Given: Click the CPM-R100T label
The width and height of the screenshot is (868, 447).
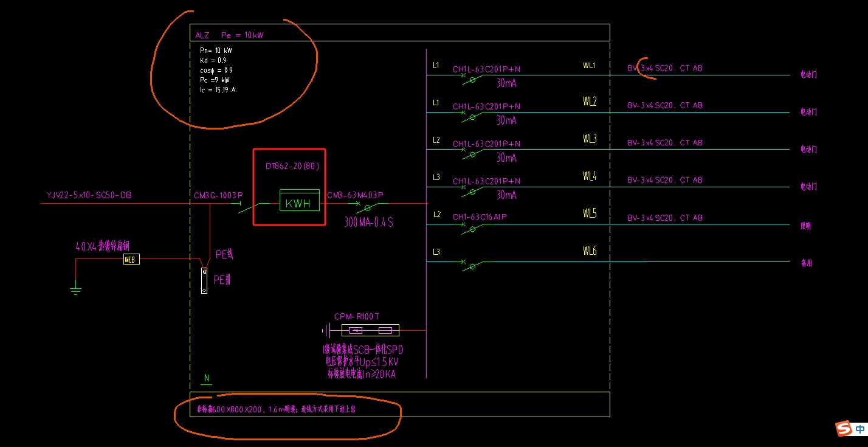Looking at the screenshot, I should tap(357, 317).
